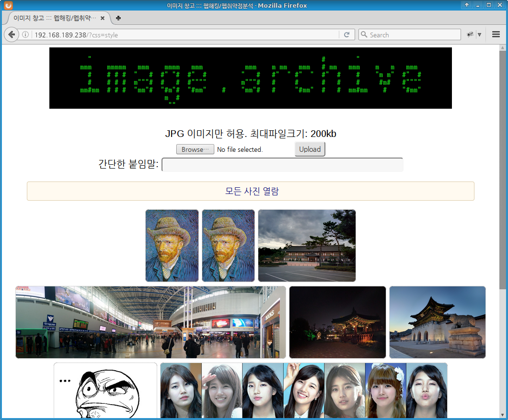Minimize the Firefox window

coord(477,5)
